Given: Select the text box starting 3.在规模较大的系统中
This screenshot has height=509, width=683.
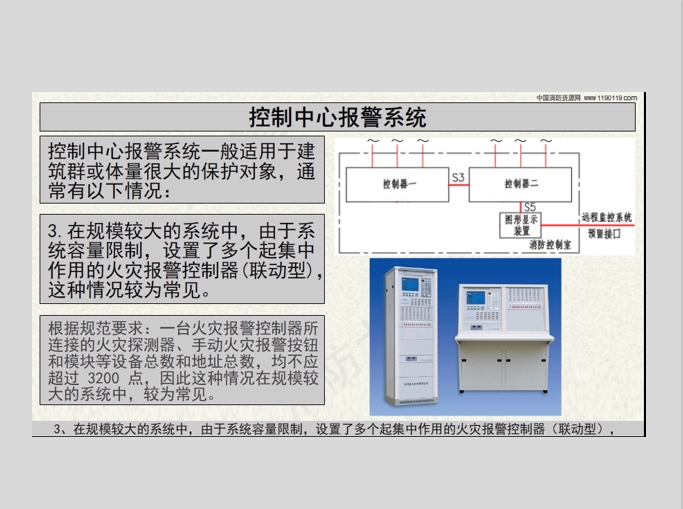Looking at the screenshot, I should click(182, 259).
